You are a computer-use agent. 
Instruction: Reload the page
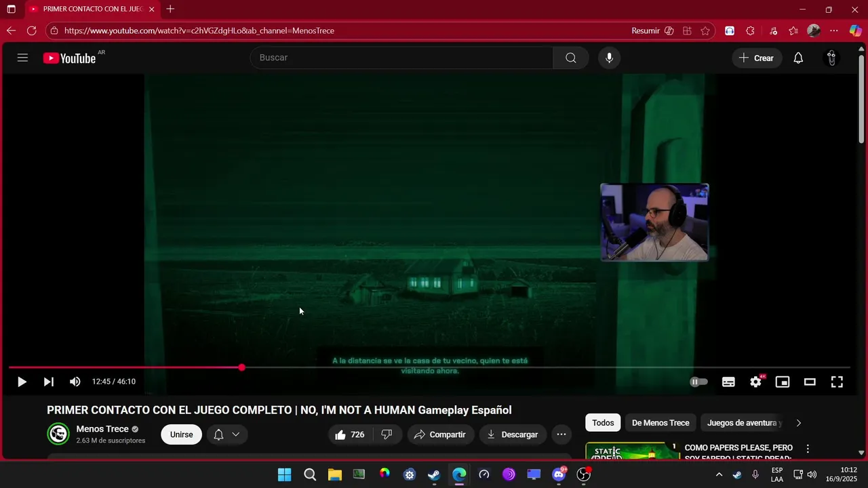31,30
